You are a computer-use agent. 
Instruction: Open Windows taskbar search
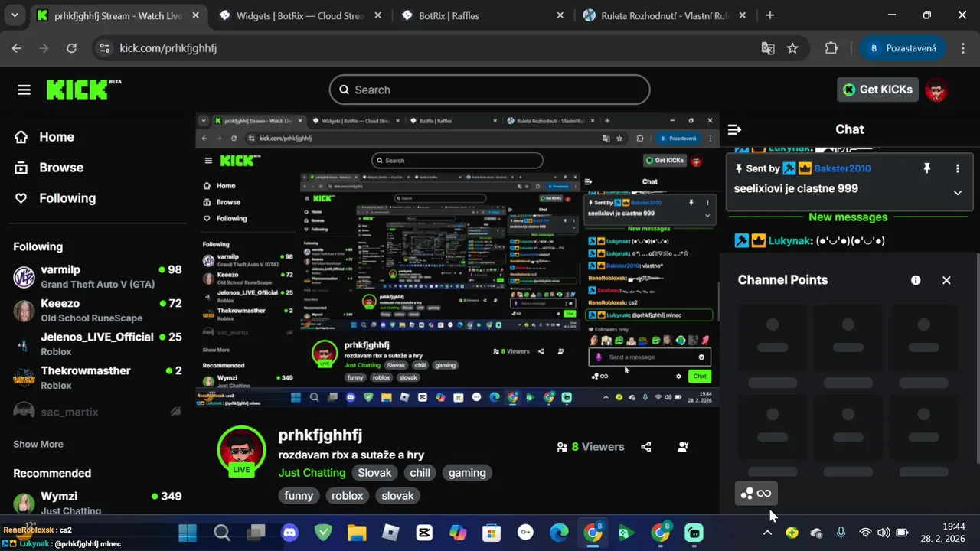click(222, 533)
